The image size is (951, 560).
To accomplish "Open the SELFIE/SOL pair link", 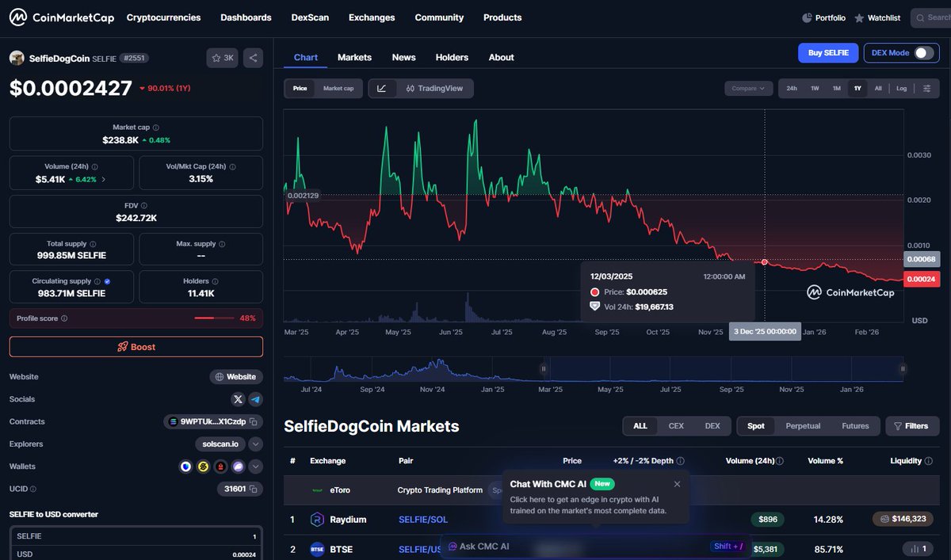I will (x=424, y=520).
